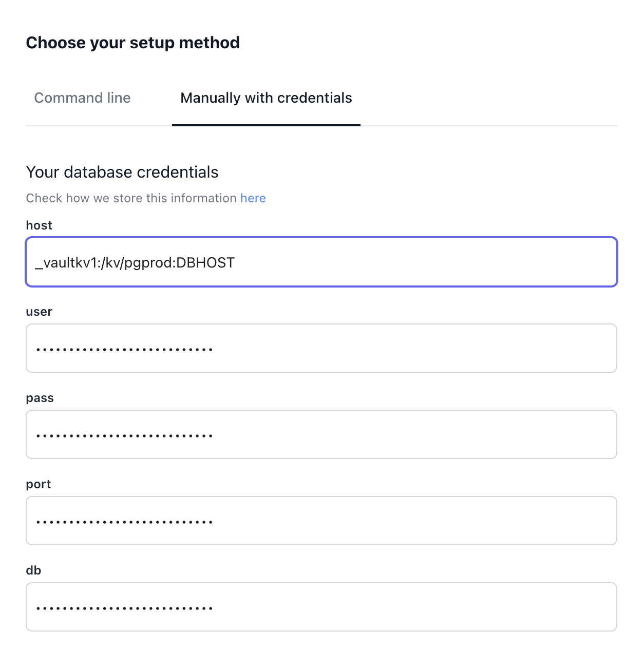The image size is (644, 650).
Task: Click the 'Your database credentials' heading
Action: click(122, 172)
